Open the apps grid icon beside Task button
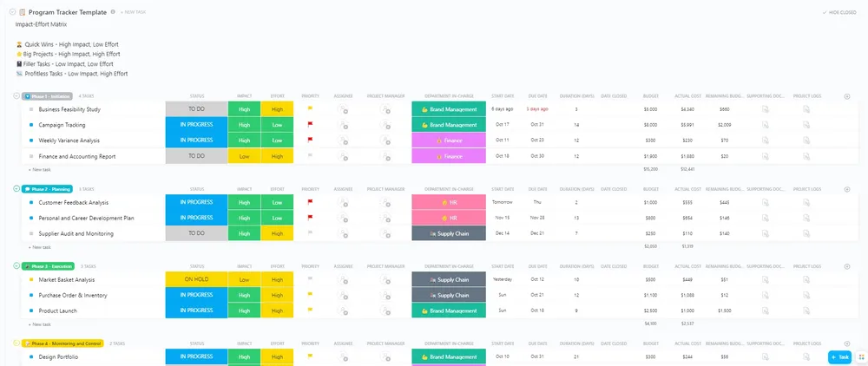The width and height of the screenshot is (868, 366). tap(861, 357)
